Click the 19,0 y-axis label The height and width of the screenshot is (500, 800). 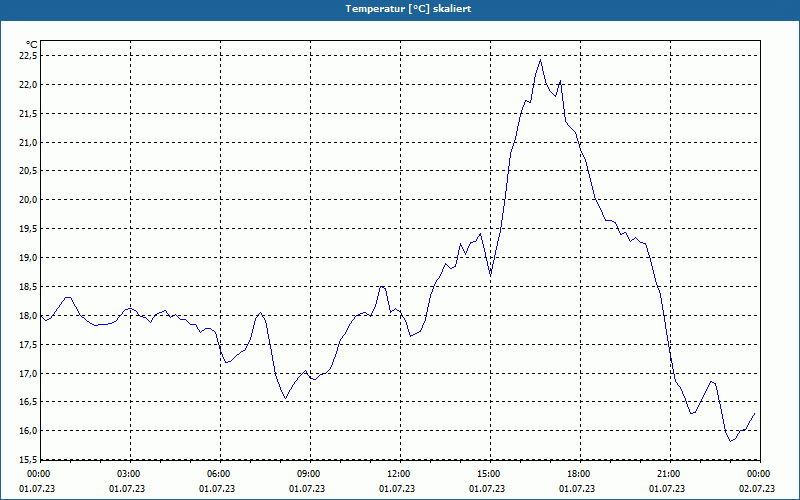click(29, 258)
